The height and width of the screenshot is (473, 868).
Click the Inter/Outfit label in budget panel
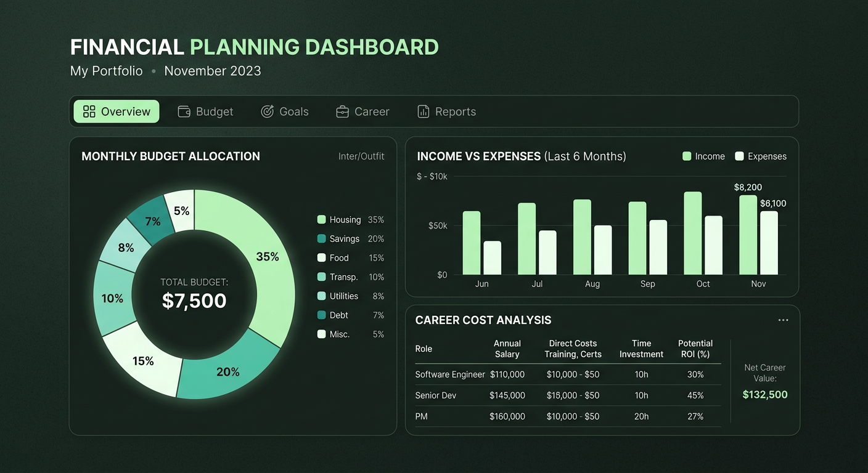(x=361, y=156)
